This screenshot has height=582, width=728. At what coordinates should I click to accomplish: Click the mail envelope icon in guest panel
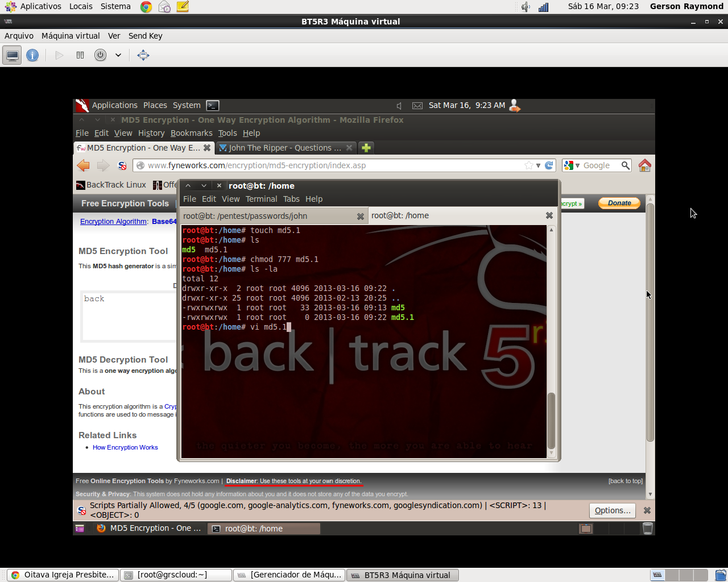tap(417, 106)
